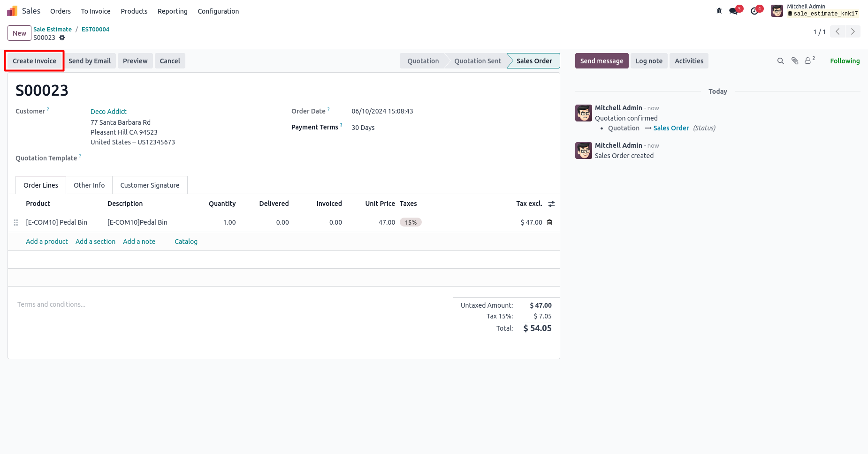
Task: Switch to the Order Lines tab
Action: (x=41, y=185)
